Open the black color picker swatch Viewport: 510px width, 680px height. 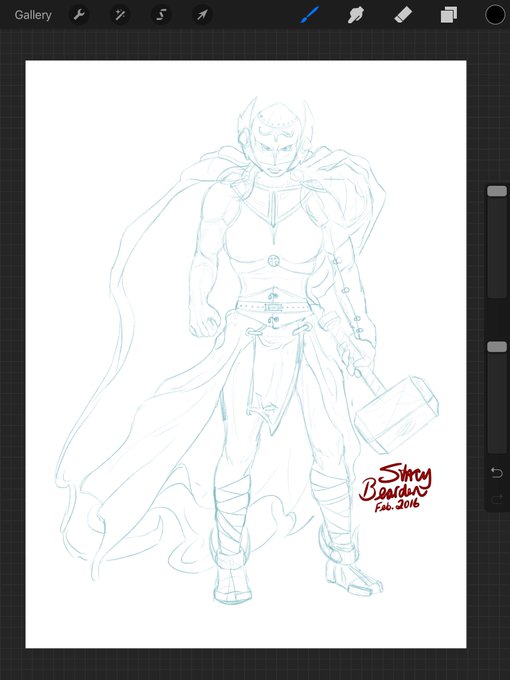pos(495,15)
